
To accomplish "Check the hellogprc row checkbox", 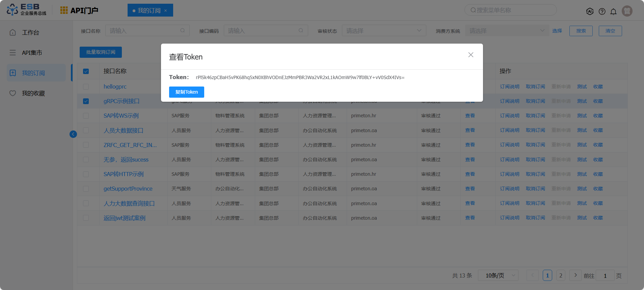I will (x=86, y=87).
